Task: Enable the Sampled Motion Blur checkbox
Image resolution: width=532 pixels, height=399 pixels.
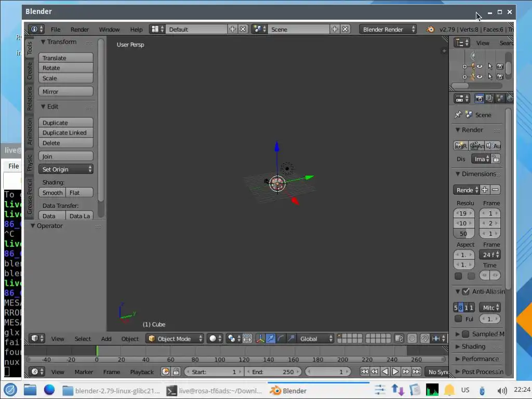Action: pos(466,334)
